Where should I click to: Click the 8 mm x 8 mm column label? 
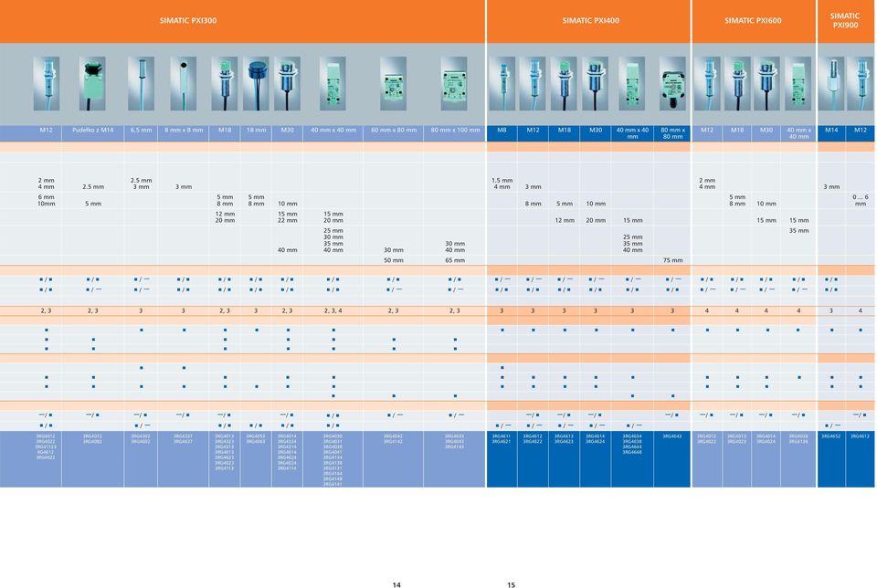pyautogui.click(x=184, y=130)
